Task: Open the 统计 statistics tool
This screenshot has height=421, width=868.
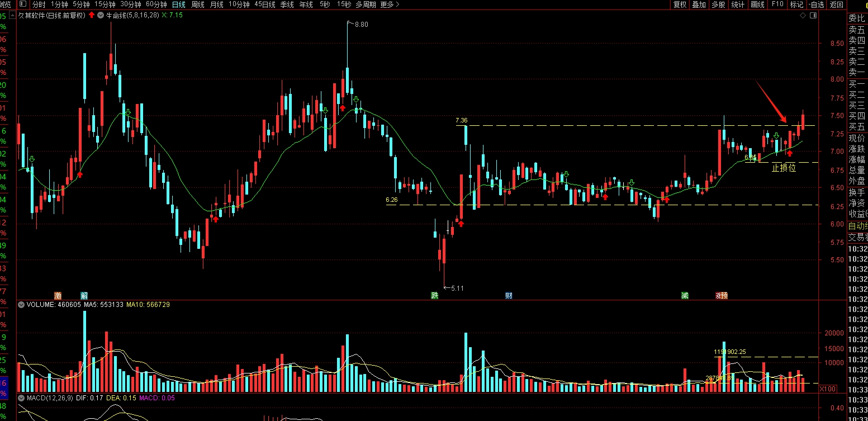Action: (738, 4)
